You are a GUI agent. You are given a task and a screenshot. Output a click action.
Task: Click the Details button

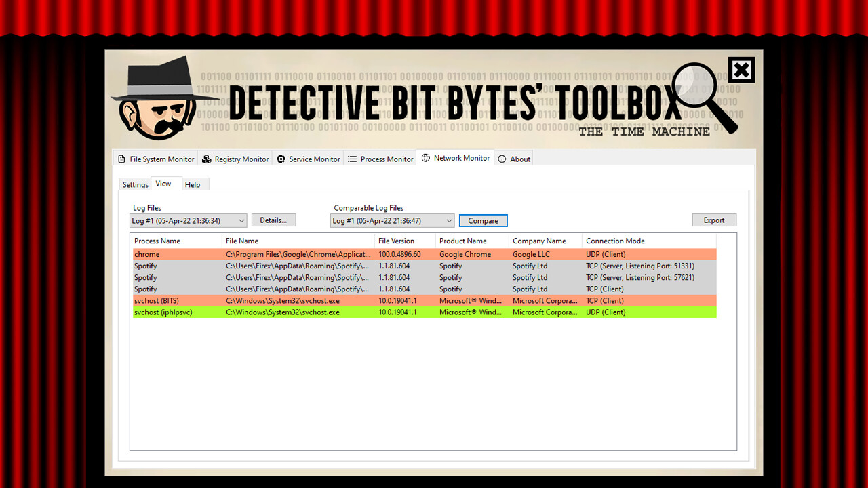(273, 220)
